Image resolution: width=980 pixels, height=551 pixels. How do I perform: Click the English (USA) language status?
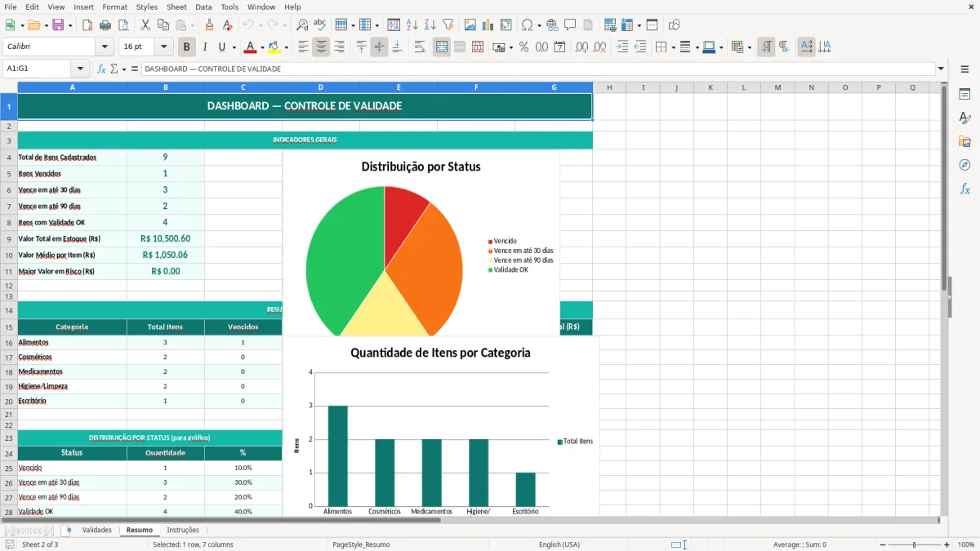point(559,544)
